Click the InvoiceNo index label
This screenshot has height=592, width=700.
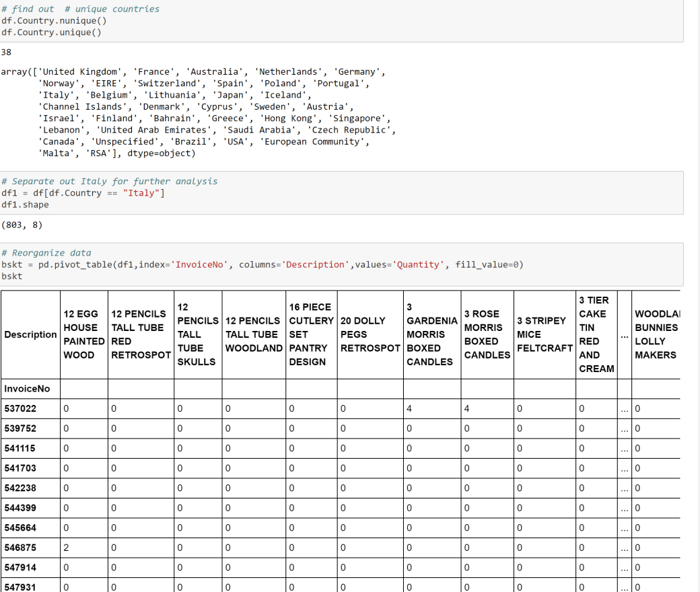(27, 389)
